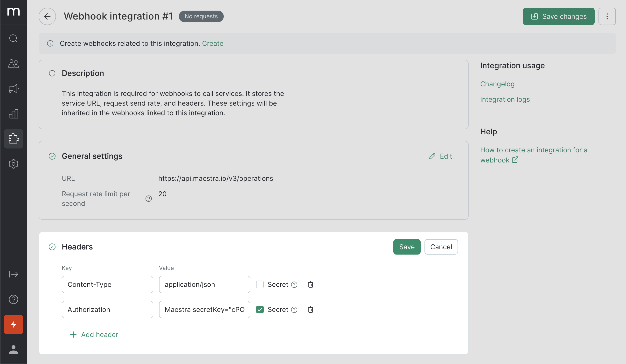The image size is (626, 364).
Task: Open search from the sidebar magnifier icon
Action: point(14,39)
